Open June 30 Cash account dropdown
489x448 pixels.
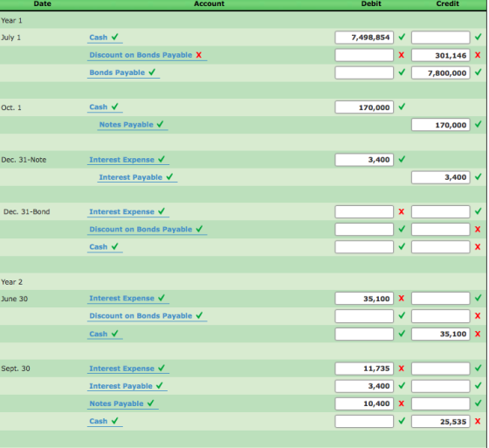[x=105, y=334]
